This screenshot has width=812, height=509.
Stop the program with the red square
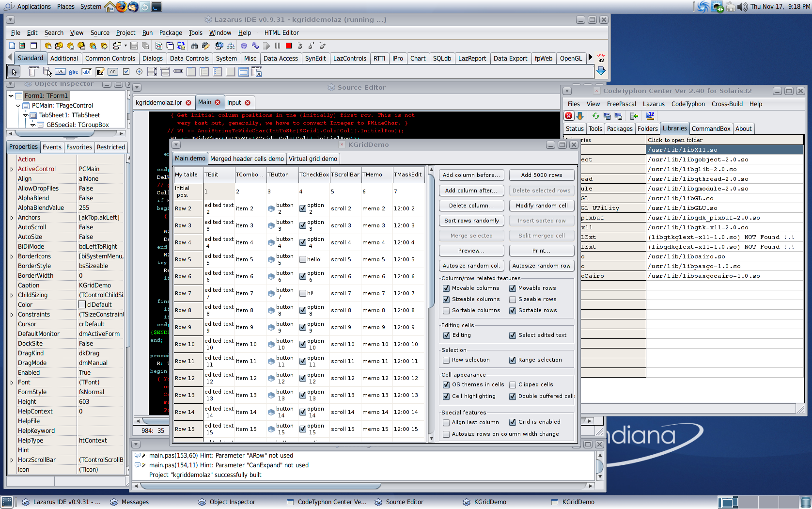(x=289, y=46)
